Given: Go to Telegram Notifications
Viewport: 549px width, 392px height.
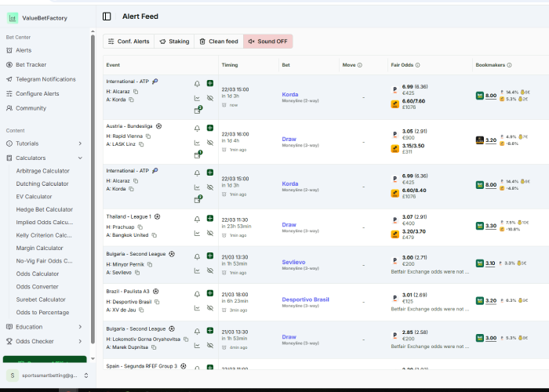Looking at the screenshot, I should tap(45, 79).
